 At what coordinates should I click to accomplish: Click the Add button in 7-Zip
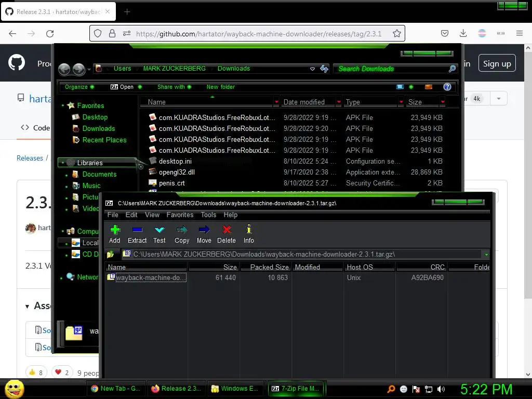(115, 234)
